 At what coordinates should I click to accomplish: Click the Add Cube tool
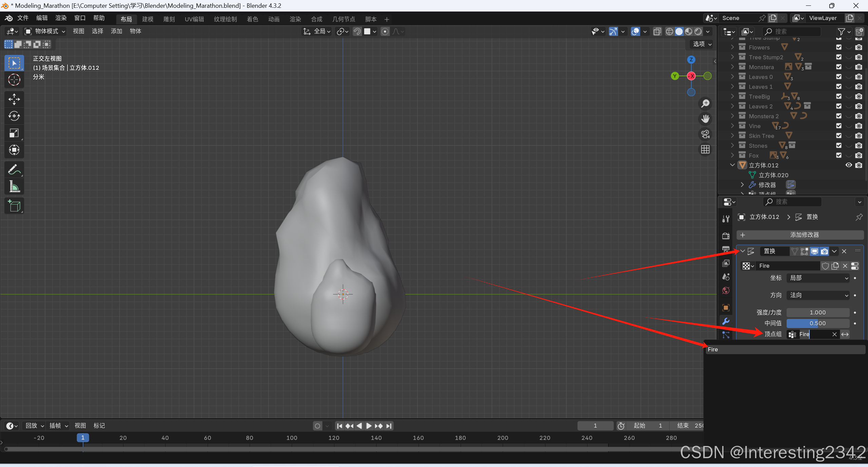14,206
